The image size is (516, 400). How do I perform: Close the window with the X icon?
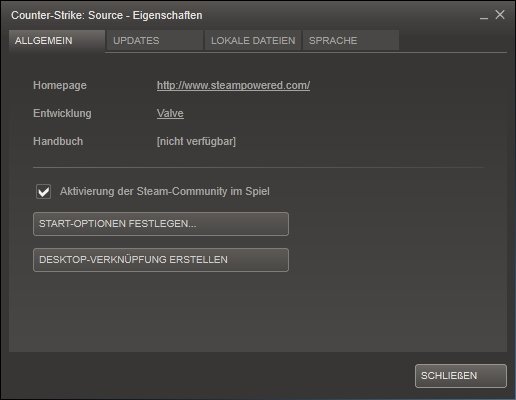pyautogui.click(x=500, y=15)
